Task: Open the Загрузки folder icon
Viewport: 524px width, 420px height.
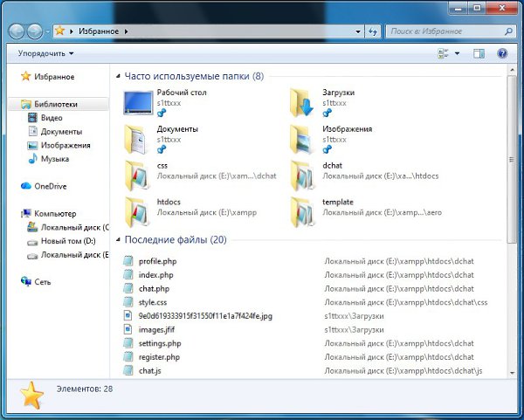Action: (x=301, y=102)
